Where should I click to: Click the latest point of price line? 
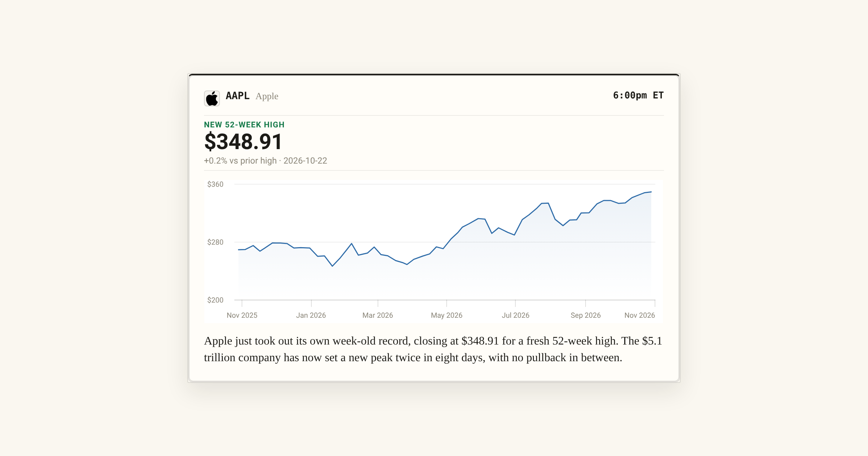(x=651, y=192)
